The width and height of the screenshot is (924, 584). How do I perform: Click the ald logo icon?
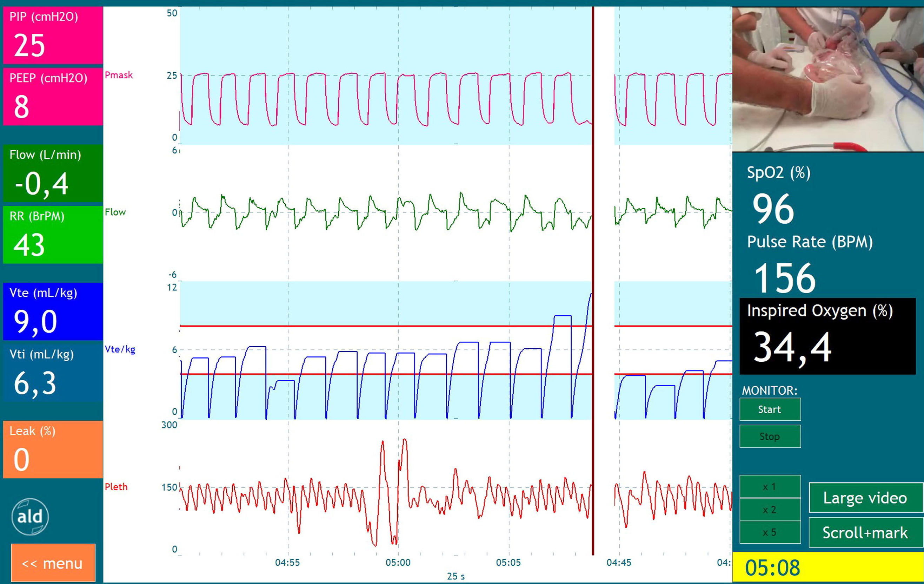(x=30, y=517)
